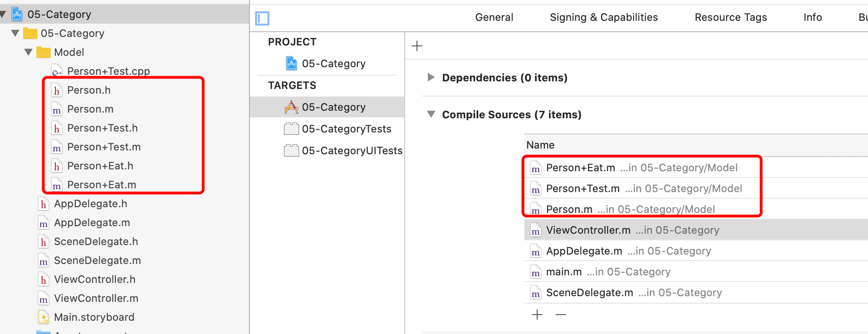
Task: Click the add build phase plus icon
Action: pos(417,46)
